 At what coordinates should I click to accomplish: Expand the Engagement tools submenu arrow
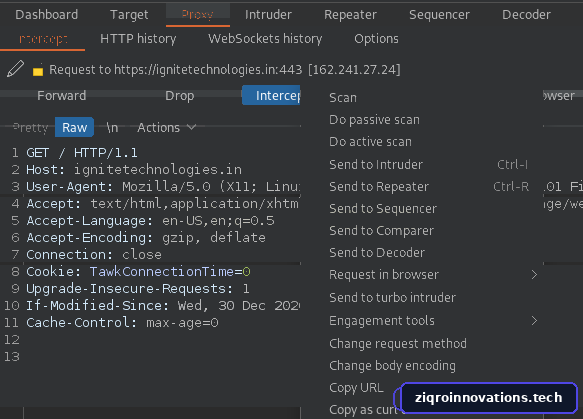coord(534,320)
